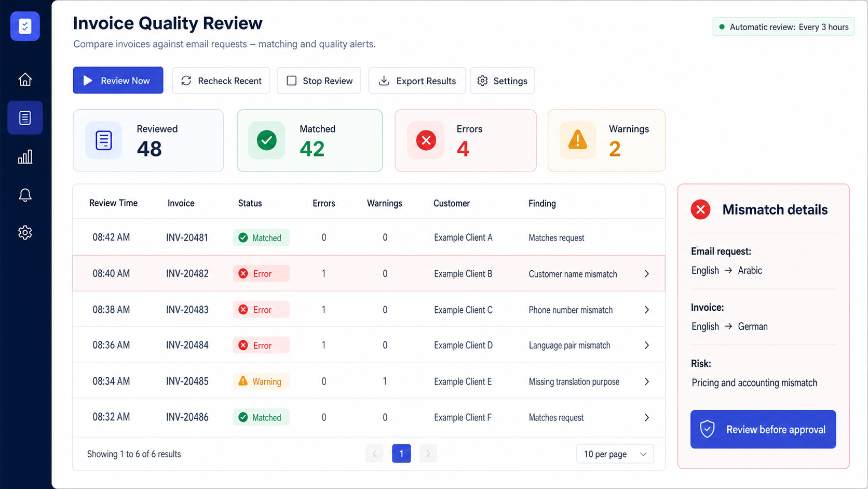Select invoice INV-20486 cell
This screenshot has width=868, height=489.
pos(187,417)
